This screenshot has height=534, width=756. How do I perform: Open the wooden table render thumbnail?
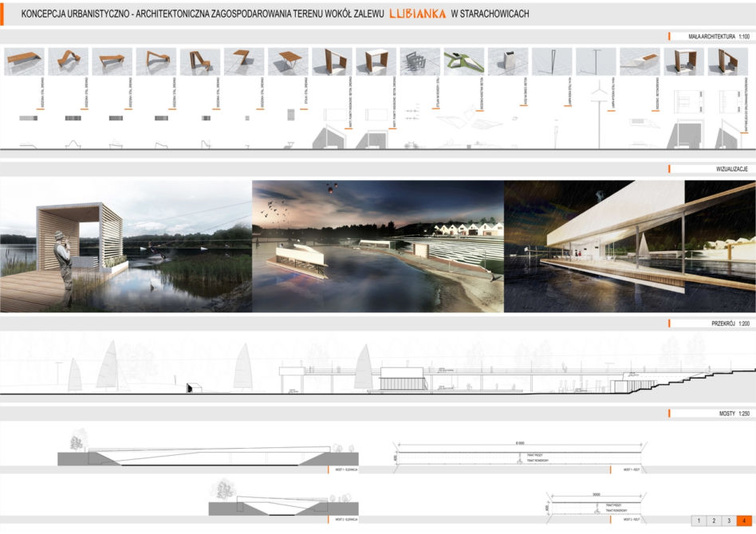click(x=288, y=61)
